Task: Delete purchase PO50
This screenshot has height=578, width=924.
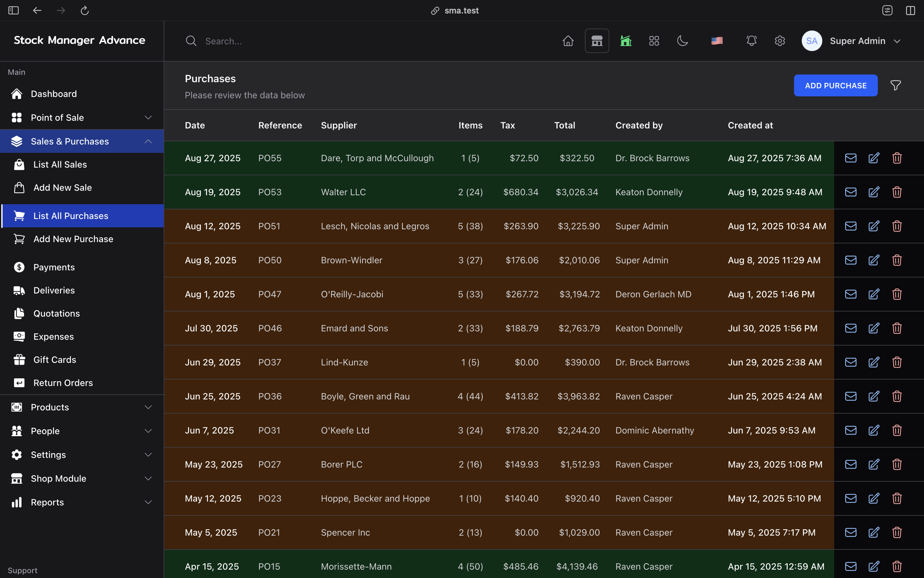Action: 897,260
